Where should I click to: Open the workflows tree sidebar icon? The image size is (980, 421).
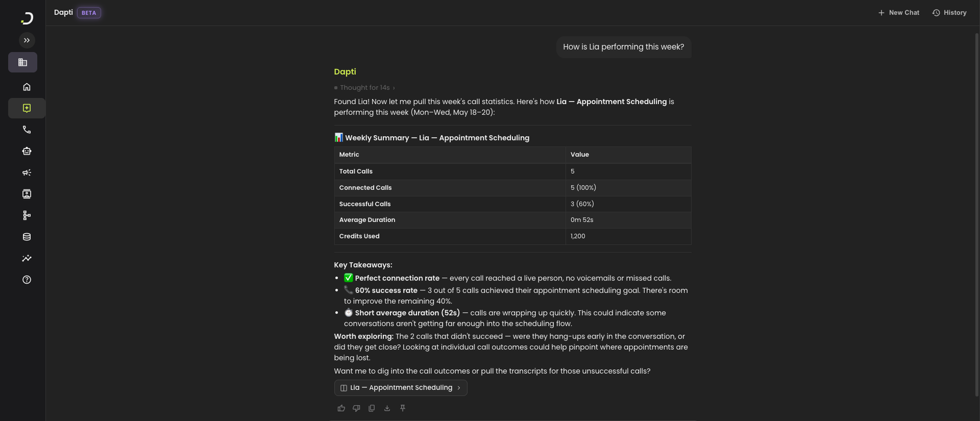(27, 215)
